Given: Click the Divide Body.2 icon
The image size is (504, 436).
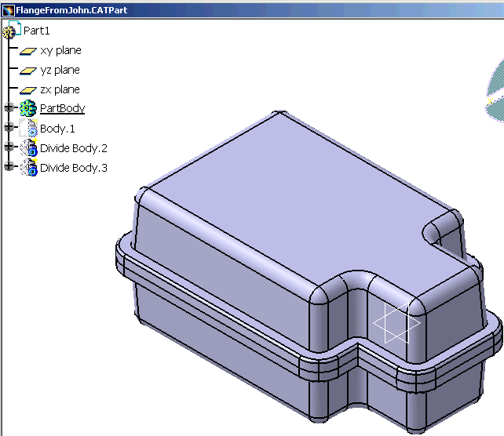Looking at the screenshot, I should pos(29,147).
